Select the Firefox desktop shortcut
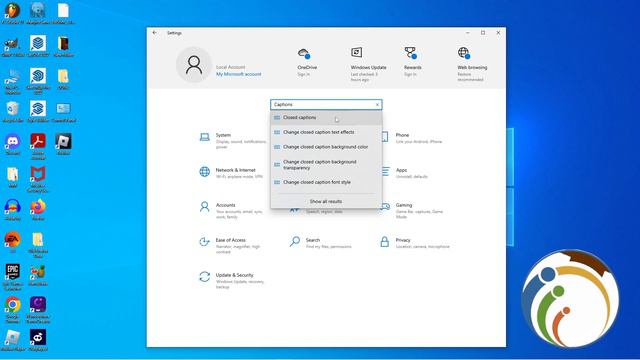This screenshot has height=360, width=640. (38, 210)
